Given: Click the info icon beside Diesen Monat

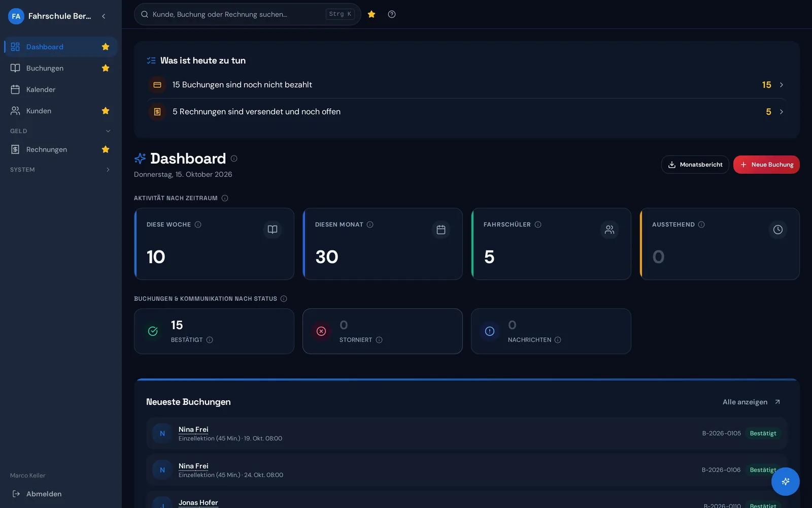Looking at the screenshot, I should coord(370,225).
